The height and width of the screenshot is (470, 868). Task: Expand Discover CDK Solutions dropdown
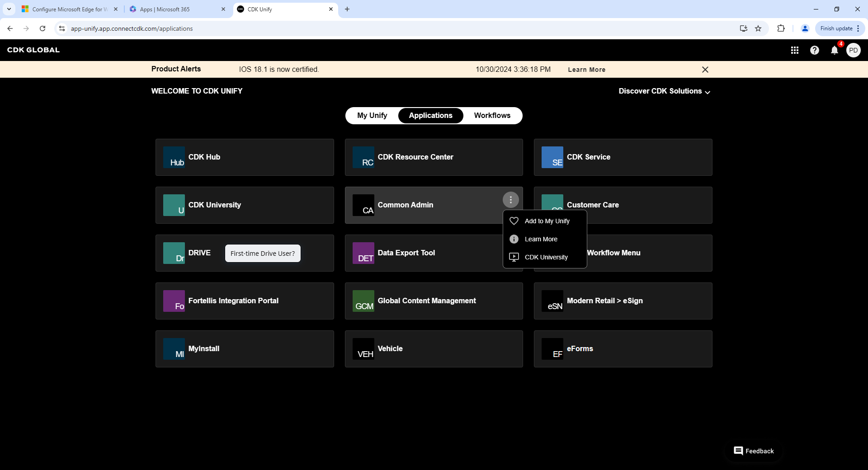(x=665, y=91)
